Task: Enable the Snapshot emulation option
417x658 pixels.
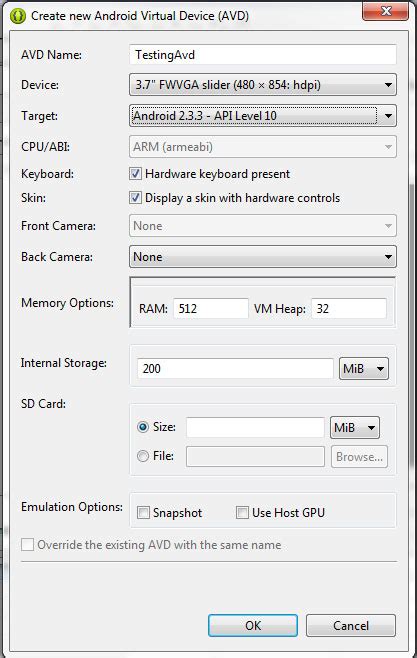Action: (x=143, y=512)
